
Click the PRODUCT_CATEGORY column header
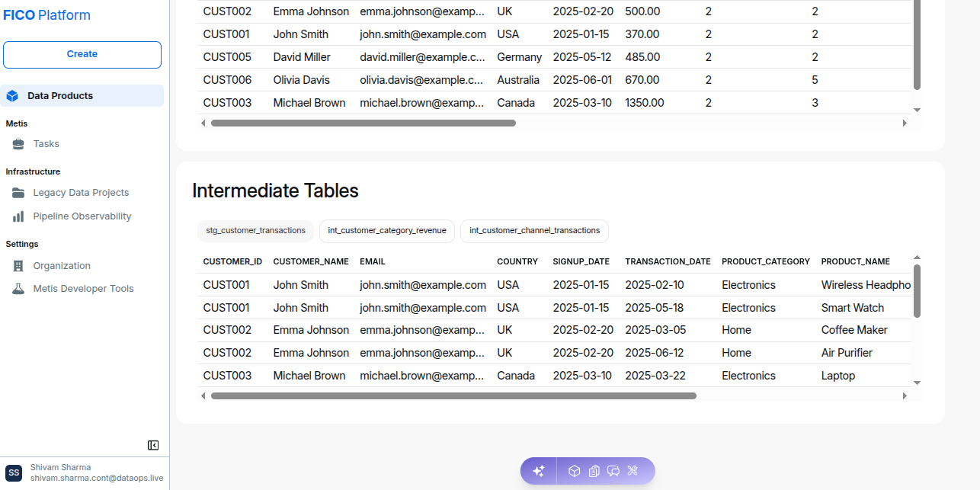click(x=766, y=261)
